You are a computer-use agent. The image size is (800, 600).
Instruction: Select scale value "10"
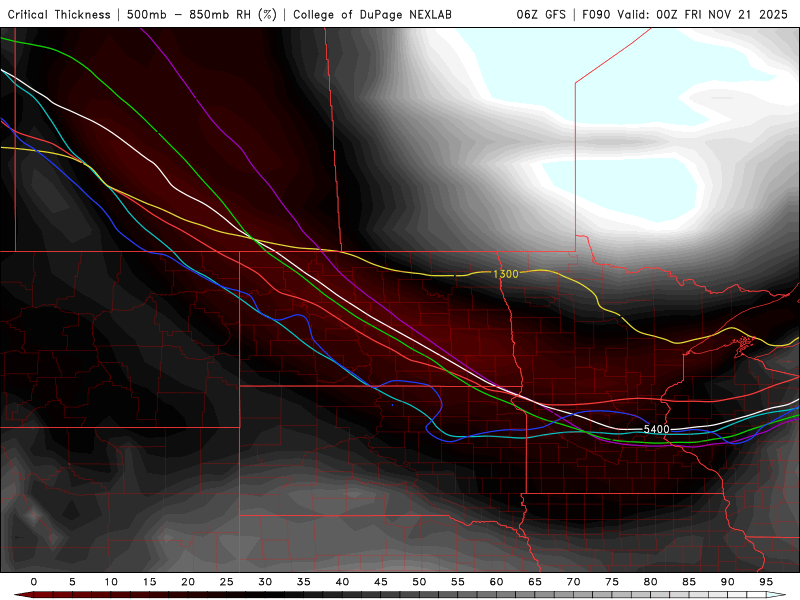(x=111, y=582)
